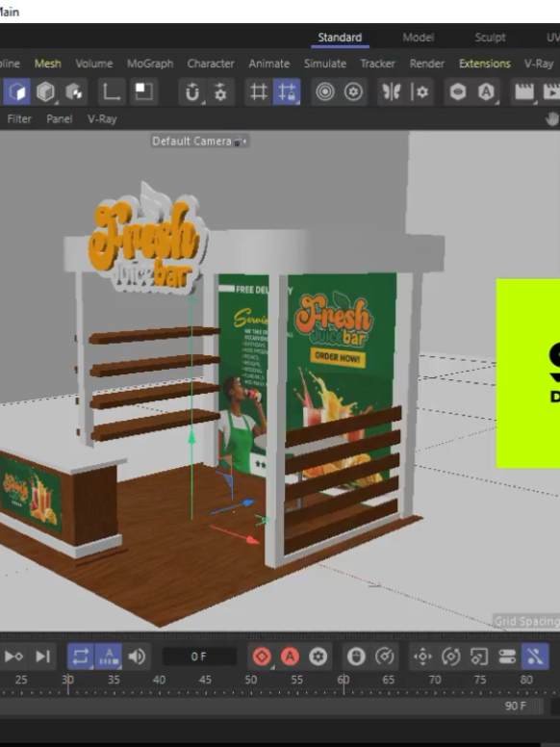Click frame 35 on timeline ruler
This screenshot has height=747, width=560.
(x=114, y=680)
